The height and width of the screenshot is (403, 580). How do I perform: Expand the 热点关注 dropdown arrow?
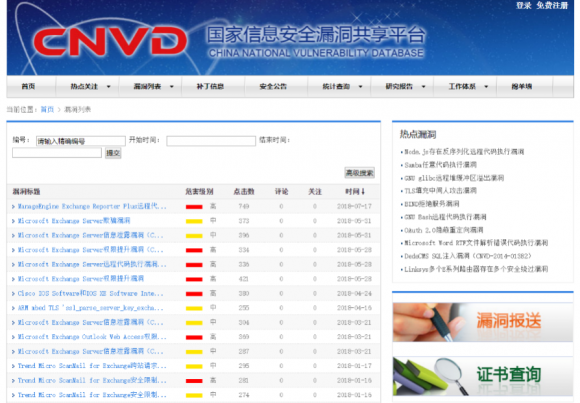pyautogui.click(x=108, y=87)
